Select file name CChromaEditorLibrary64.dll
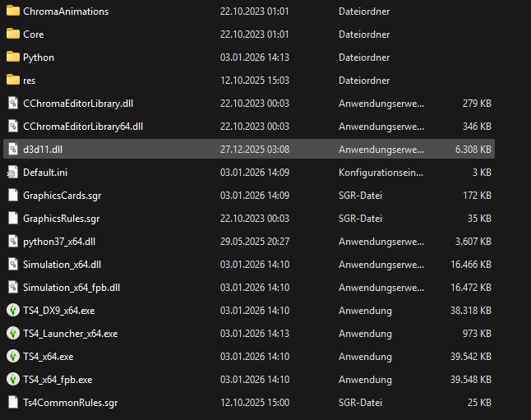This screenshot has width=531, height=420. point(83,127)
